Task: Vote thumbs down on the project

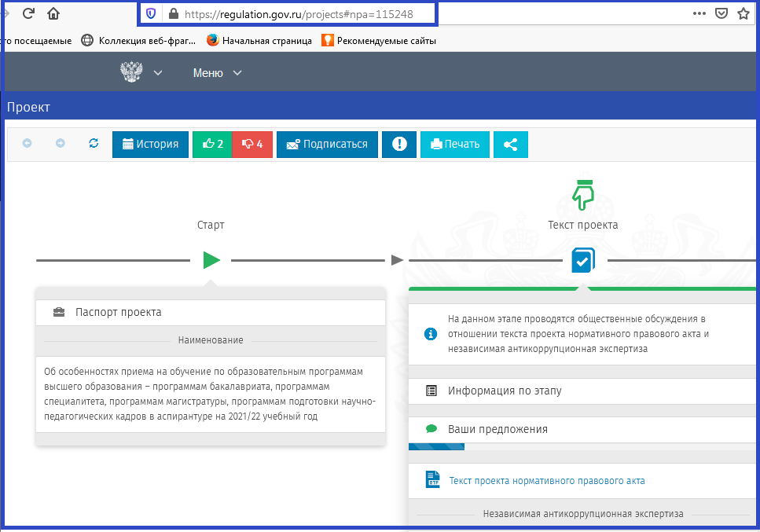Action: click(252, 145)
